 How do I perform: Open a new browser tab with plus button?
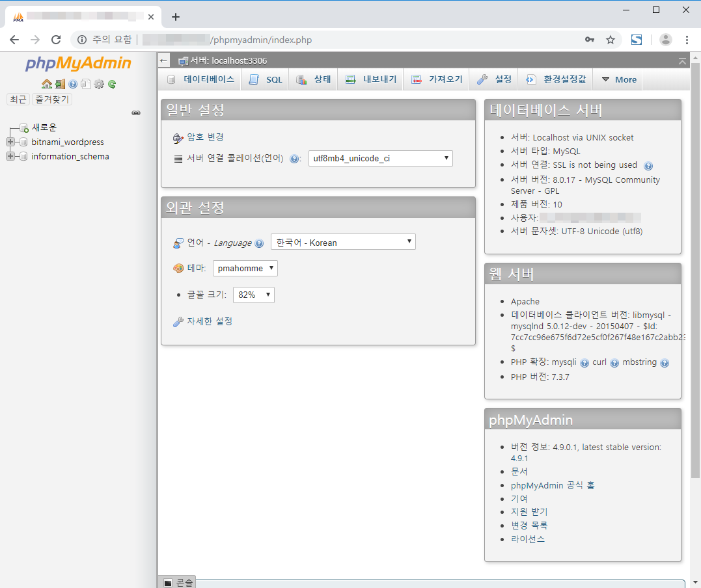(176, 17)
